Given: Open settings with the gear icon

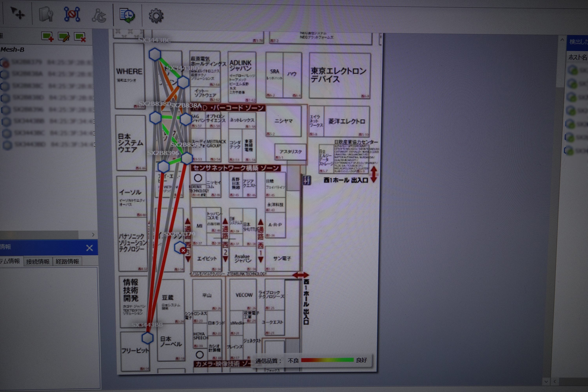Looking at the screenshot, I should point(156,16).
